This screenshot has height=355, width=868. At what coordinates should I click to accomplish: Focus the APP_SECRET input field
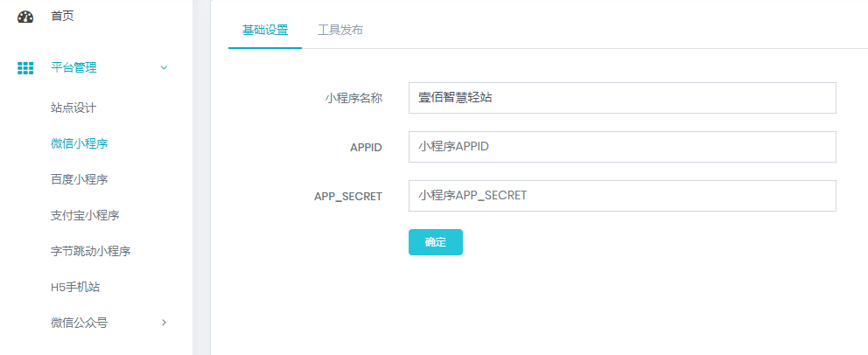coord(622,196)
